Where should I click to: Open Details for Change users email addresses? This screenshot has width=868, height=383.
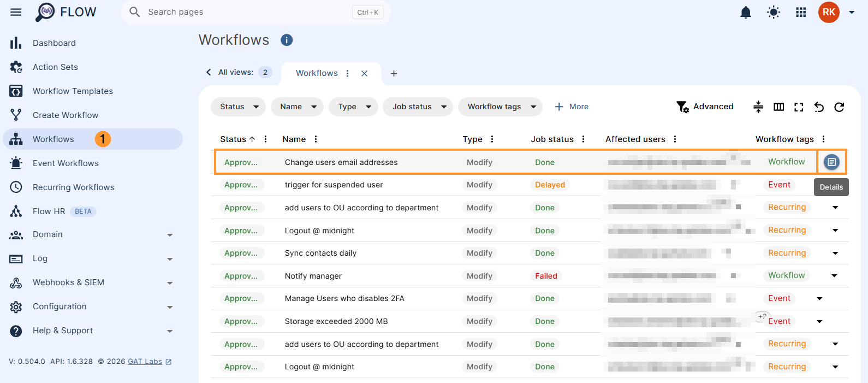831,162
